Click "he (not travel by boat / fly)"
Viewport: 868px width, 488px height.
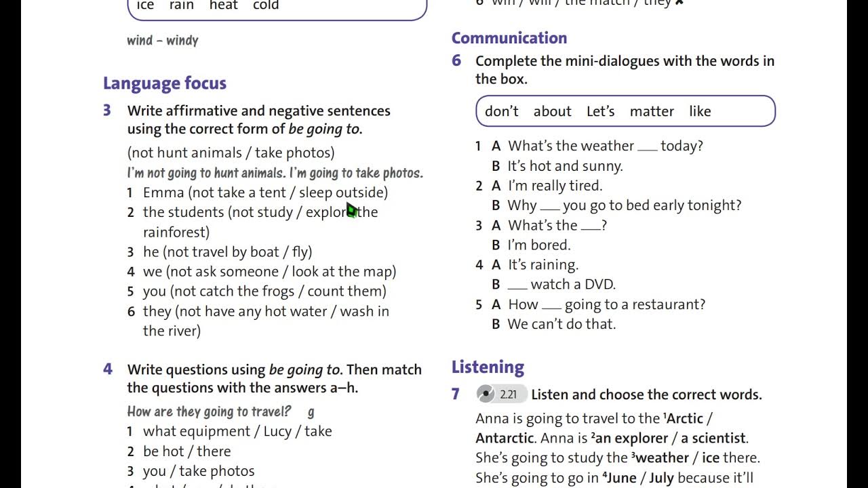click(x=227, y=252)
